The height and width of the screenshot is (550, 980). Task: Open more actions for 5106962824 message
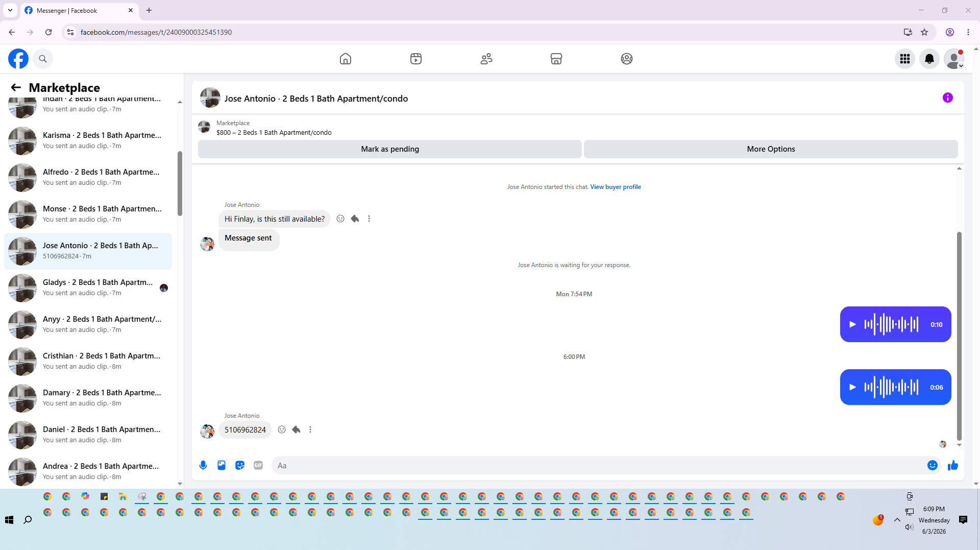(x=310, y=429)
